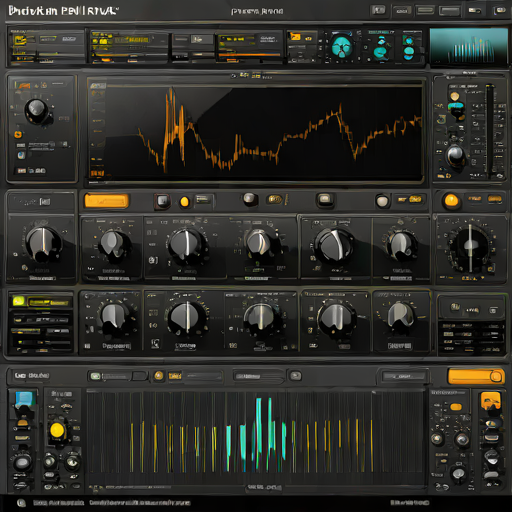The height and width of the screenshot is (512, 512).
Task: Select the small teal module just left of the spectrum thumbnail
Action: pyautogui.click(x=409, y=47)
